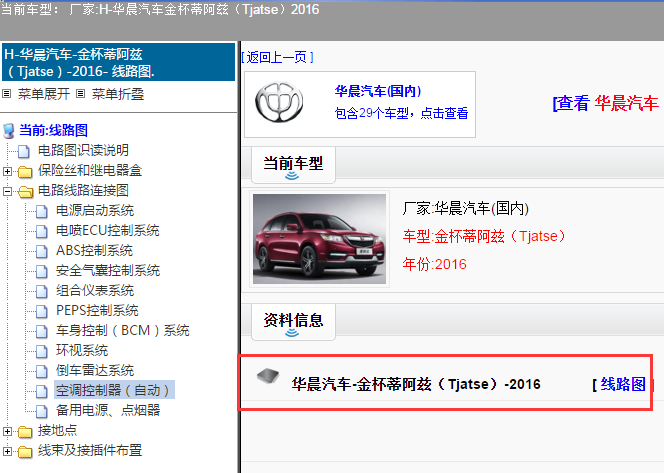Click 年份:2016 red text
This screenshot has height=473, width=664.
click(434, 264)
